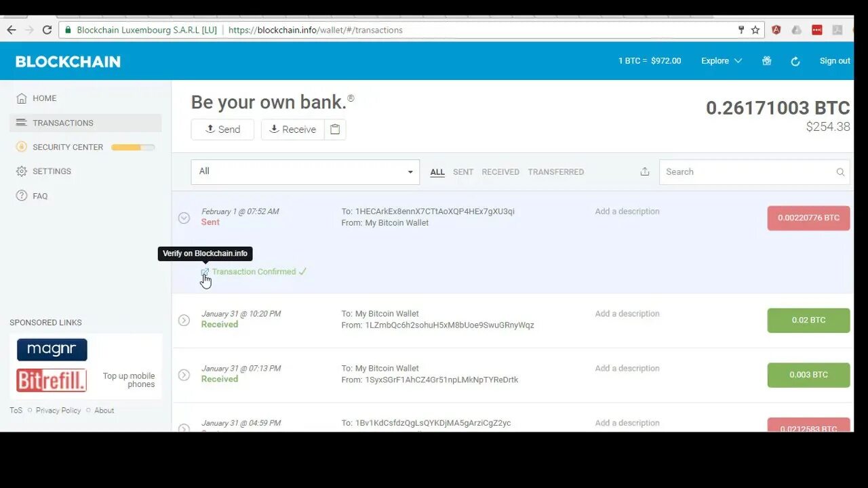This screenshot has height=488, width=868.
Task: Click the browser address bar URL
Action: [315, 30]
